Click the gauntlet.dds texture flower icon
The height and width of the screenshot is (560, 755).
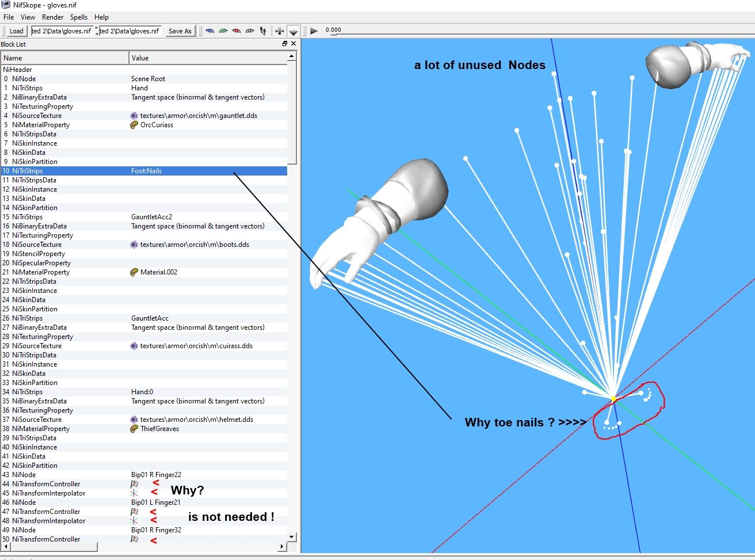click(134, 116)
